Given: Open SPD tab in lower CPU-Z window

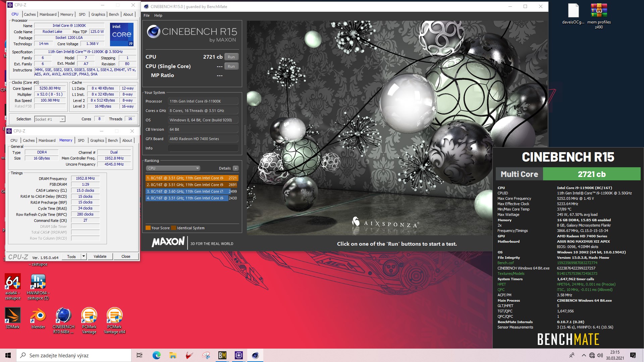Looking at the screenshot, I should pyautogui.click(x=81, y=140).
